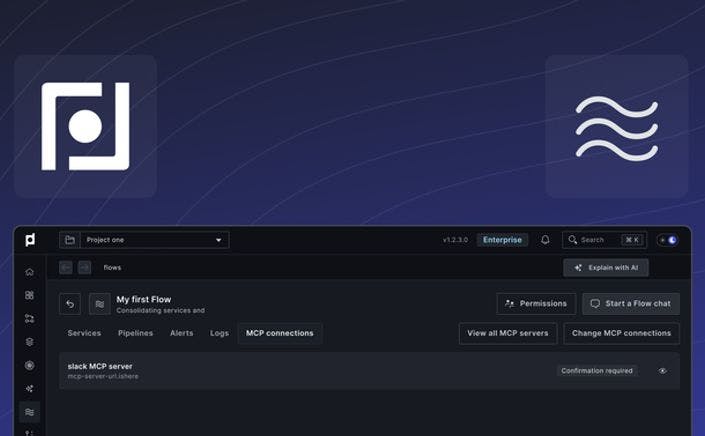
Task: Click the flows breadcrumb
Action: point(112,267)
